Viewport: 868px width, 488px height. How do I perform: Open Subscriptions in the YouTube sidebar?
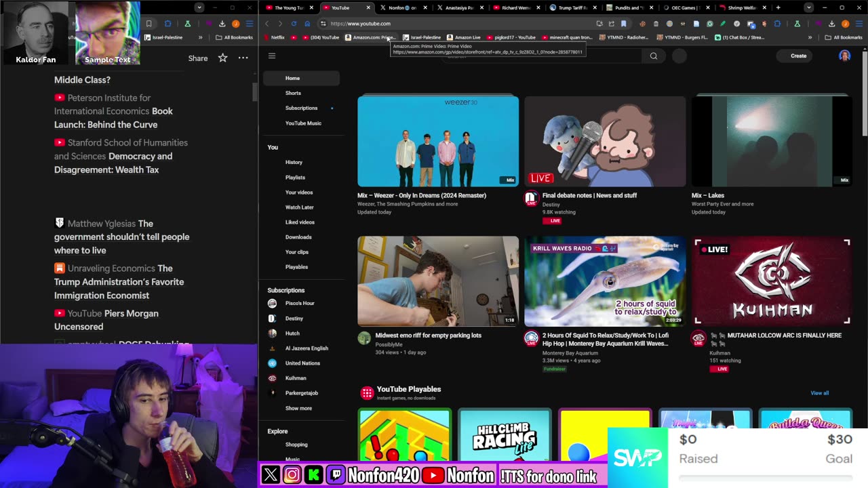pos(301,108)
